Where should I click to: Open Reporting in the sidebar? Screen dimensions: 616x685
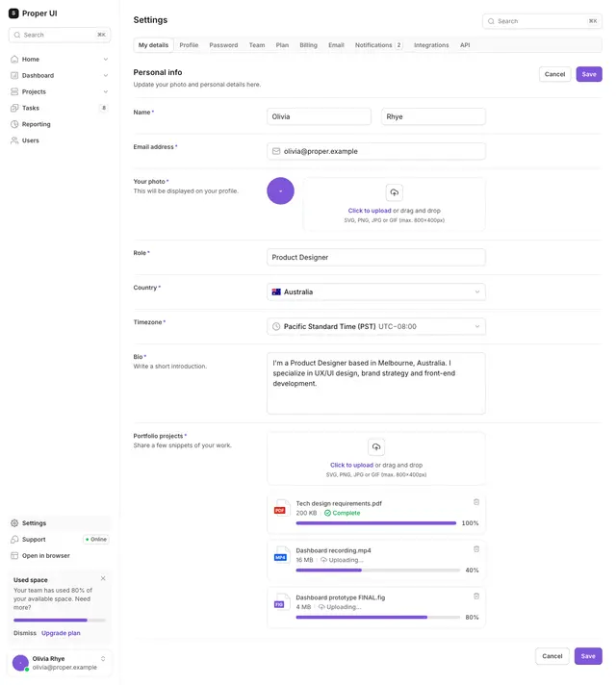(60, 124)
